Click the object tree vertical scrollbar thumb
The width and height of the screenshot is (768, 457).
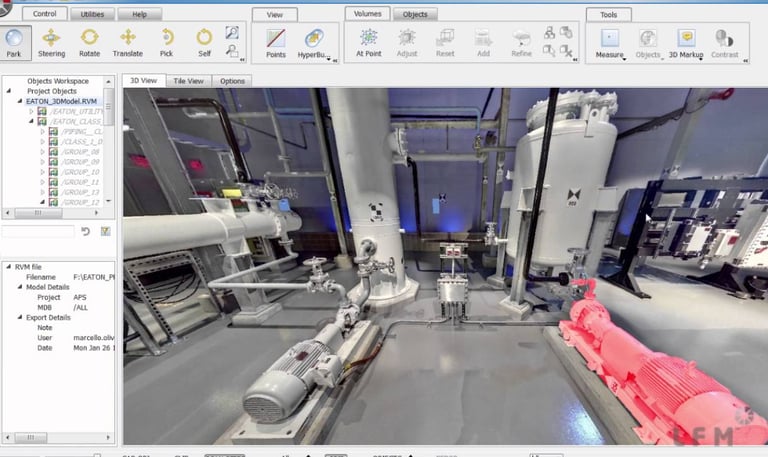click(x=108, y=107)
